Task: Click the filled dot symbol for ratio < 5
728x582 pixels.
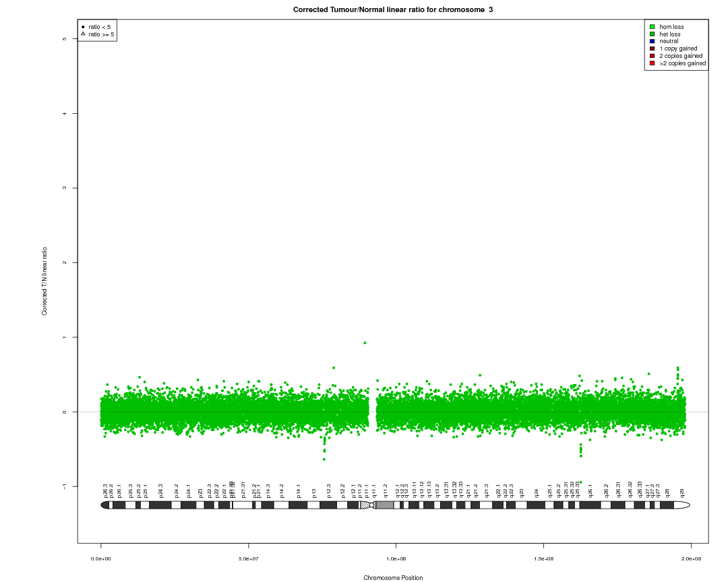Action: [83, 27]
